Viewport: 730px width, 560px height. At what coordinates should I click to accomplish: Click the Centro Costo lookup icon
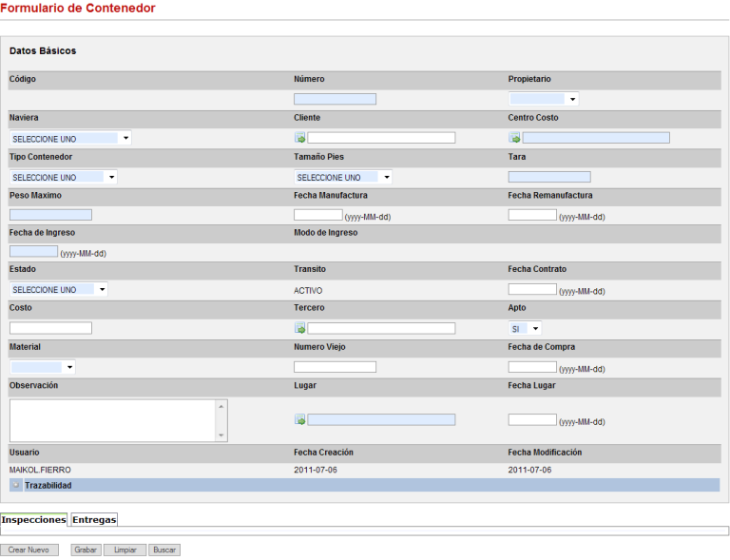[x=514, y=138]
